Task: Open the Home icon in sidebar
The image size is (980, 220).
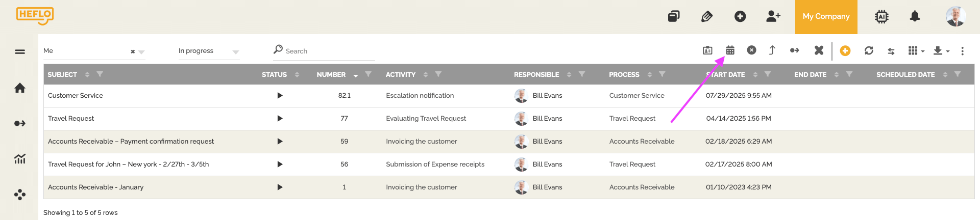Action: tap(20, 88)
